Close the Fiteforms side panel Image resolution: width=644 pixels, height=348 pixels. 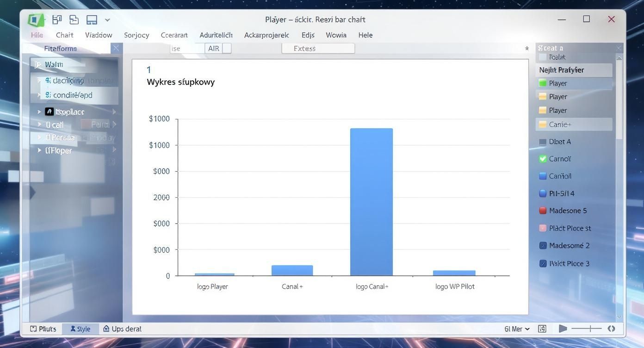(x=116, y=48)
